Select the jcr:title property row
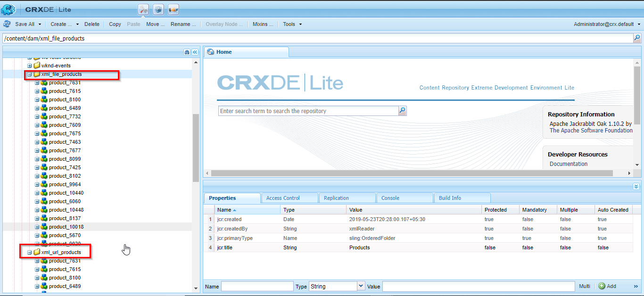The height and width of the screenshot is (296, 644). click(418, 247)
